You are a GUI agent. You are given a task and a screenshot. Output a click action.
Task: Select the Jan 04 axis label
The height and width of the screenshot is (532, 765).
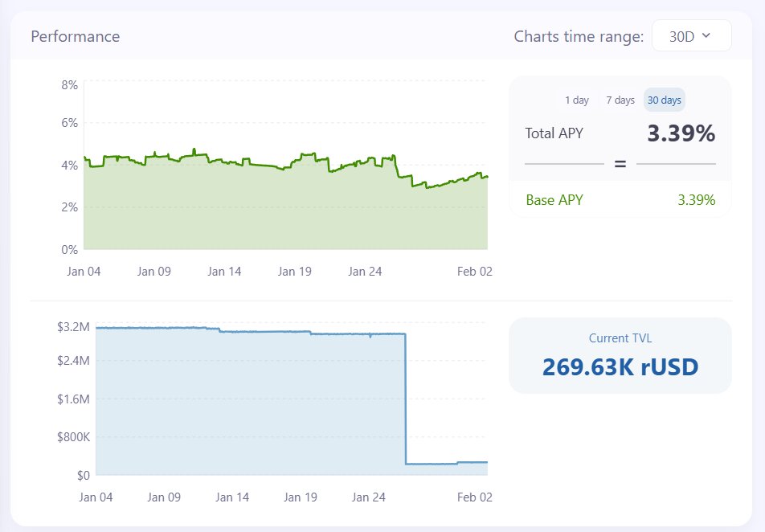click(84, 272)
